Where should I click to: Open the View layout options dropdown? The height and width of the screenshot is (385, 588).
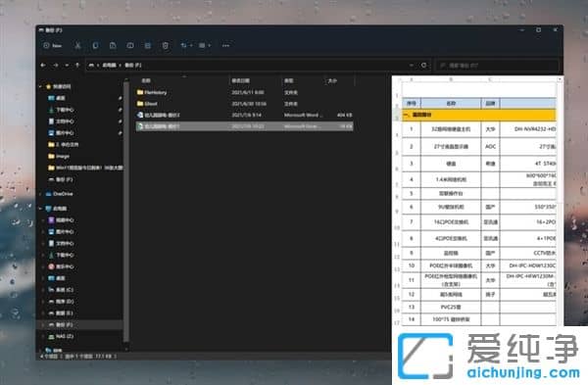click(x=205, y=45)
